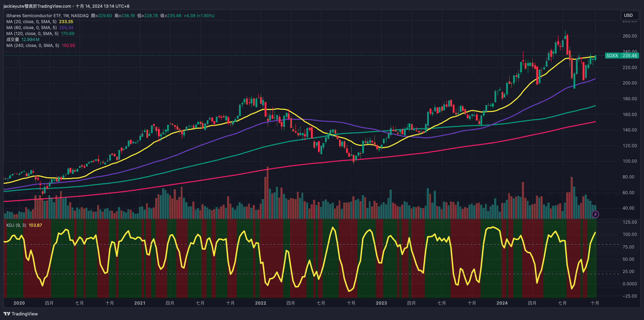Viewport: 644px width, 320px height.
Task: Click the 成交量 volume indicator legend
Action: 13,40
